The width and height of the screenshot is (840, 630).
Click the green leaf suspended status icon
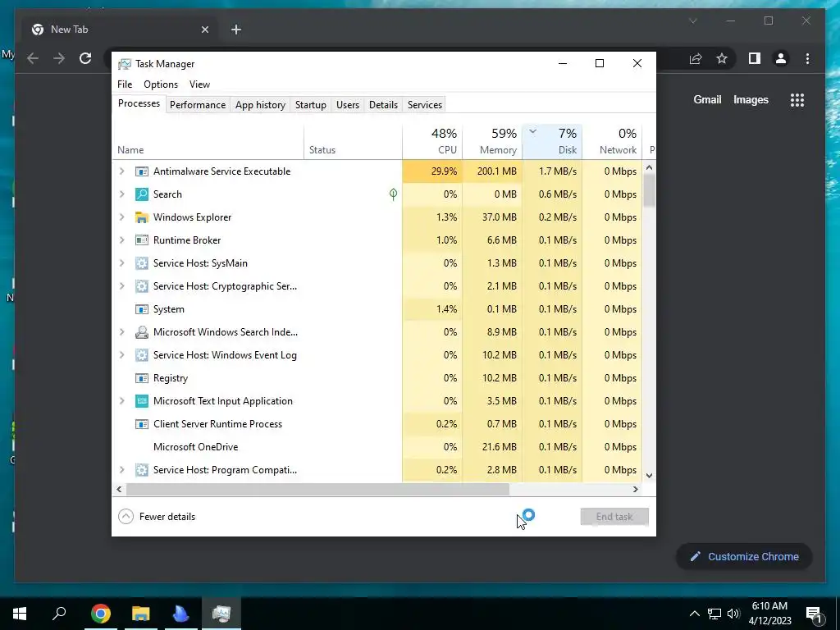393,194
